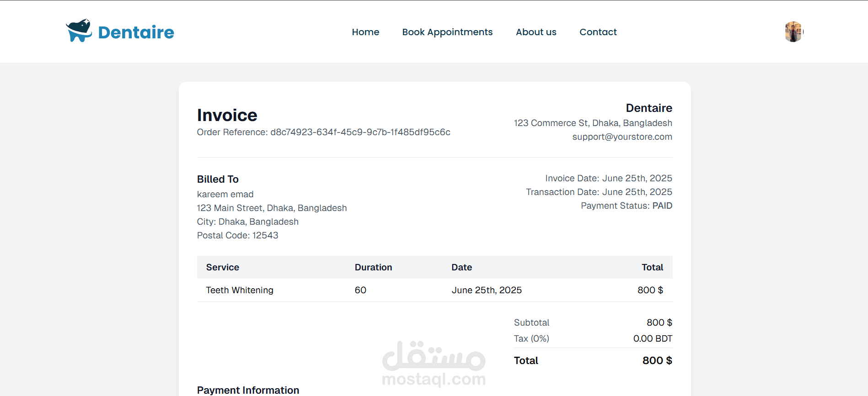The width and height of the screenshot is (868, 396).
Task: Select the Order Reference ID text
Action: (x=360, y=132)
